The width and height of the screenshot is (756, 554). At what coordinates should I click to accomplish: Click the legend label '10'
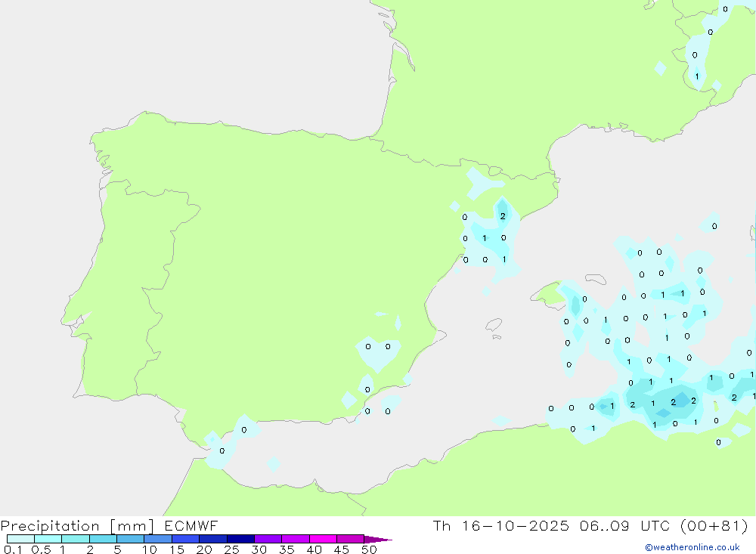150,549
